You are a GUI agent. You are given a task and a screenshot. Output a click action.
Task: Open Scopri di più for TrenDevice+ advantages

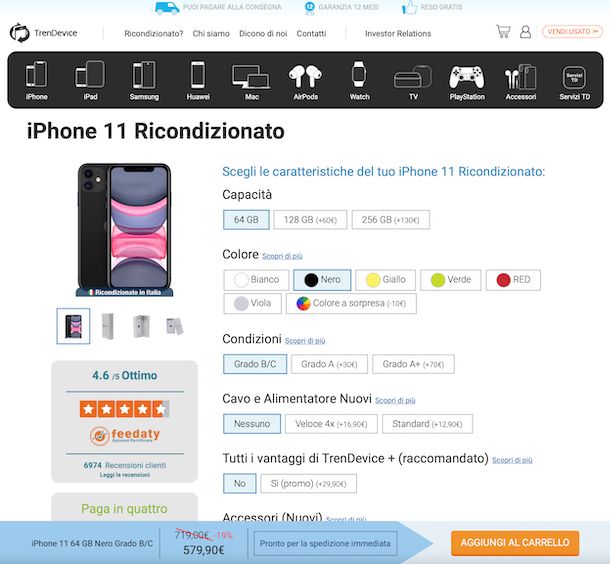click(512, 460)
